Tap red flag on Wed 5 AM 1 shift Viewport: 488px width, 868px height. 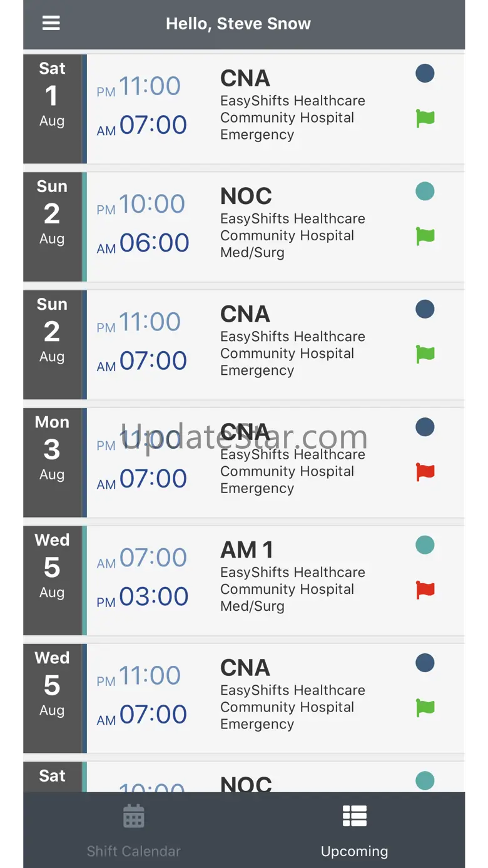point(425,590)
